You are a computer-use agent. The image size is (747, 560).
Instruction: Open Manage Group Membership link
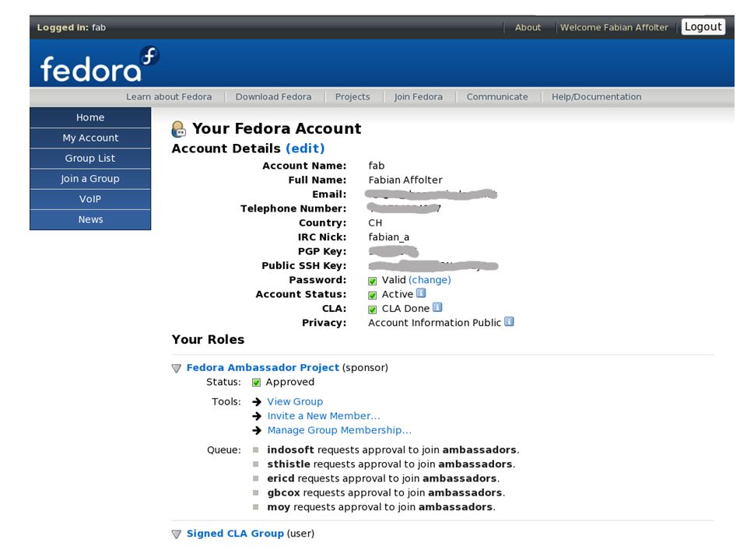[x=339, y=430]
